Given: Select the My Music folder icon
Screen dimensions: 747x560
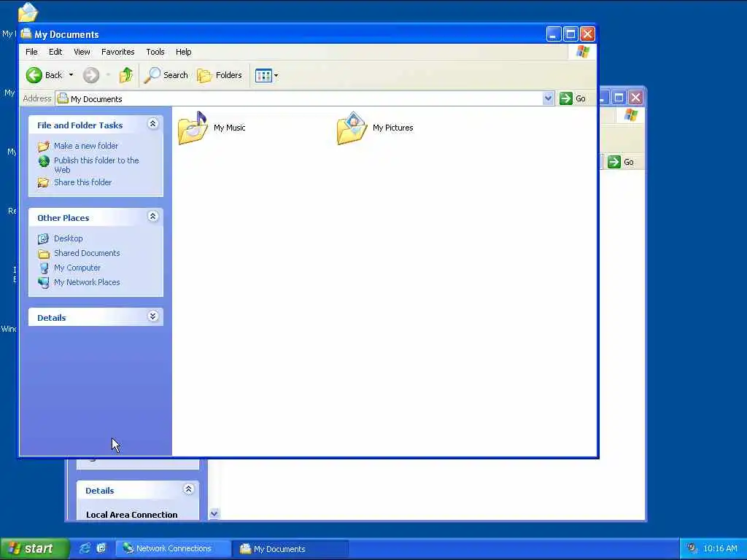Looking at the screenshot, I should tap(193, 128).
